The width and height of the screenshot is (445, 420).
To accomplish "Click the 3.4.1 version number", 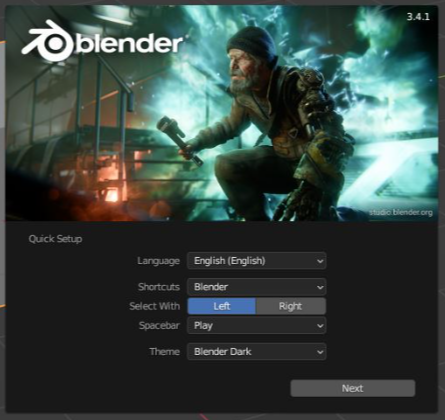I will (x=418, y=17).
